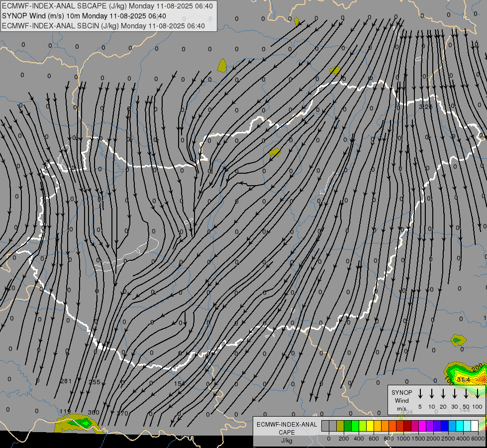This screenshot has height=448, width=487.
Task: Click the 30 m/s wind arrow in legend
Action: pyautogui.click(x=454, y=394)
